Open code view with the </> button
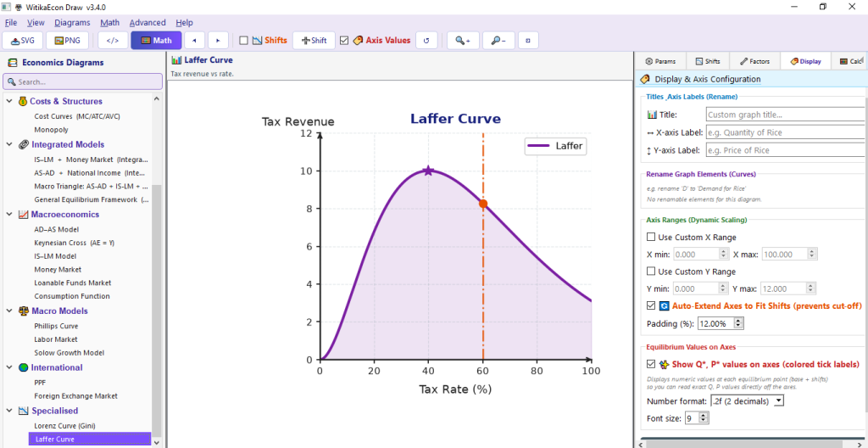 pyautogui.click(x=113, y=41)
